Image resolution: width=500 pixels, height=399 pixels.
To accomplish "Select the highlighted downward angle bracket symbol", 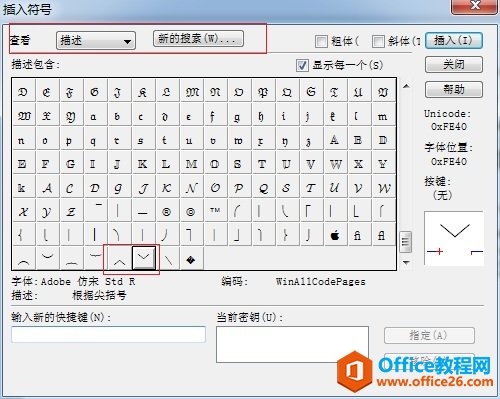I will pos(144,258).
